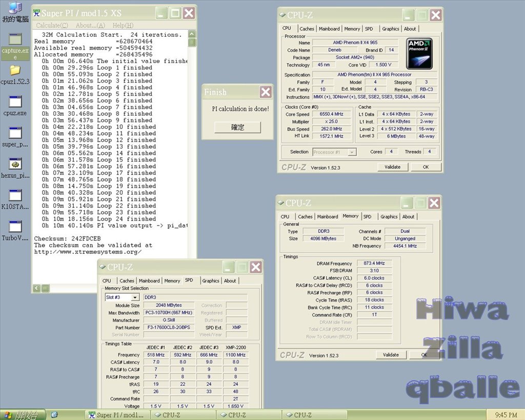Open Graphics tab in Memory CPU-Z window

tap(389, 217)
